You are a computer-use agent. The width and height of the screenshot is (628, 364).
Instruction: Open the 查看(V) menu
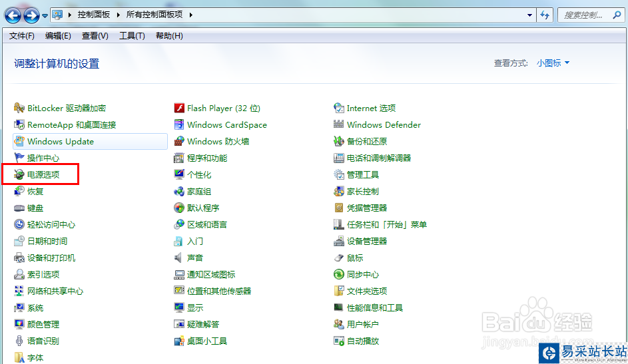(95, 36)
